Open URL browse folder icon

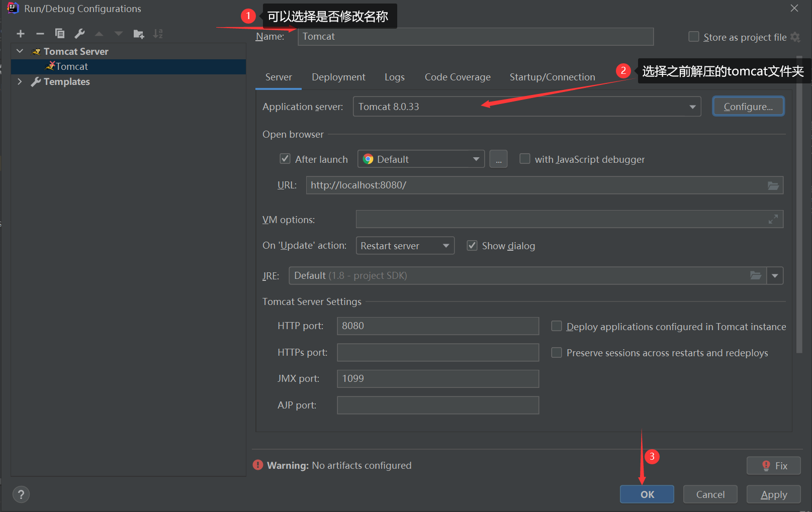773,185
